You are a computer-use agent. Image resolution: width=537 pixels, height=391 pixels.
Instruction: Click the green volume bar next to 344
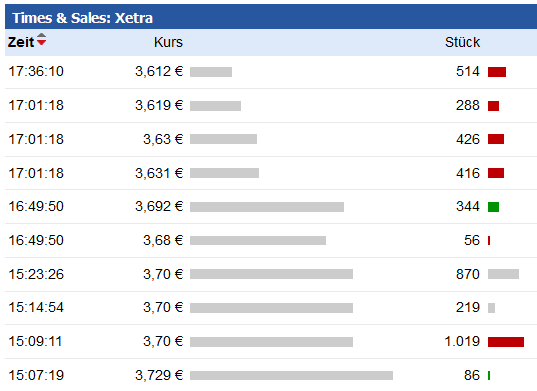pyautogui.click(x=494, y=207)
